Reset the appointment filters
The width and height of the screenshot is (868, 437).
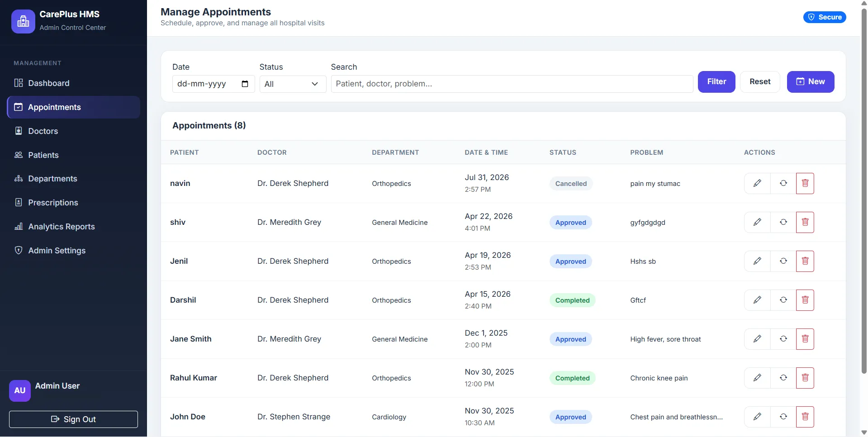[x=760, y=82]
